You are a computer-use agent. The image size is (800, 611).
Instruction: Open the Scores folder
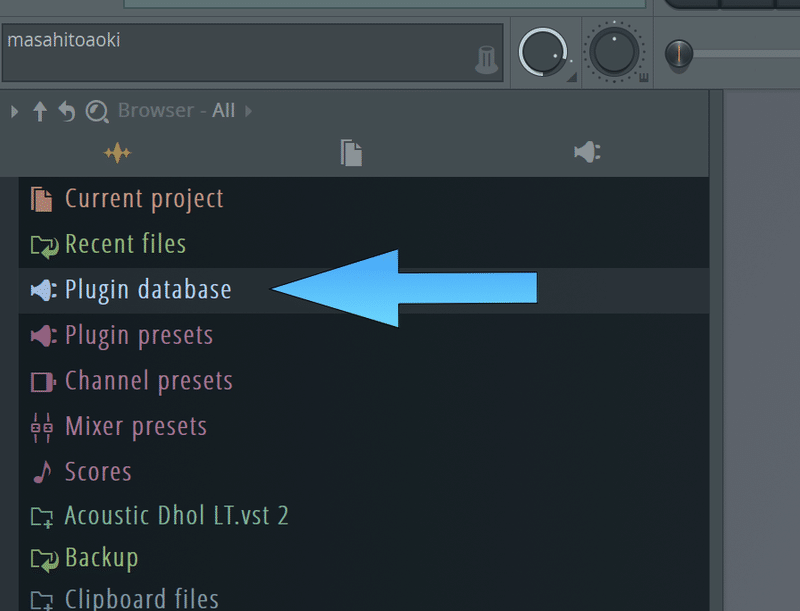pos(364,472)
